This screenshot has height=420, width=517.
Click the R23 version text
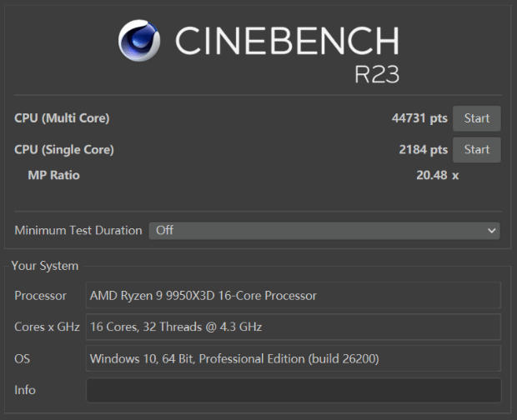click(x=376, y=74)
